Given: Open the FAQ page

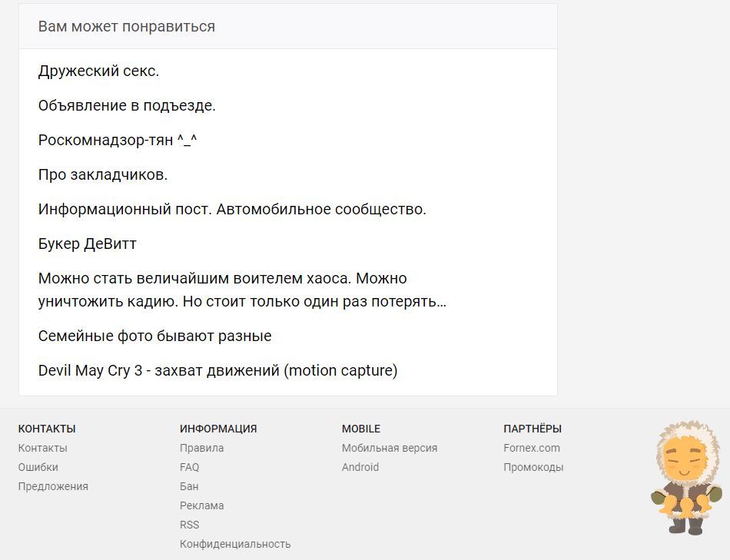Looking at the screenshot, I should pos(189,467).
